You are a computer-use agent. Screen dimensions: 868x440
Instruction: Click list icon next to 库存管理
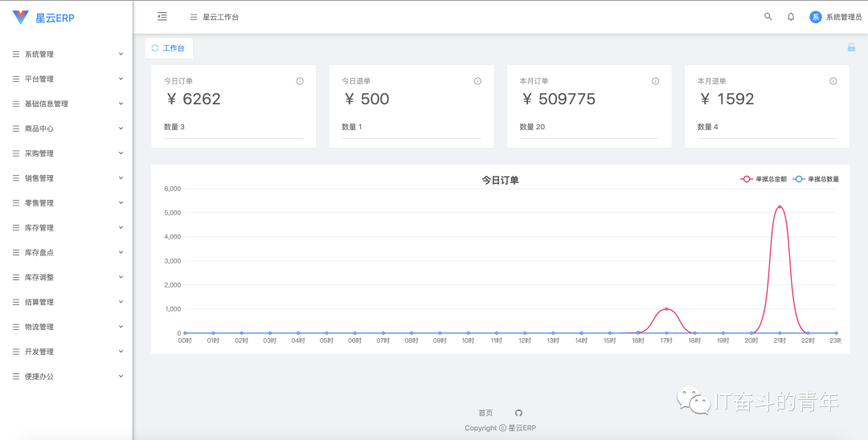16,228
